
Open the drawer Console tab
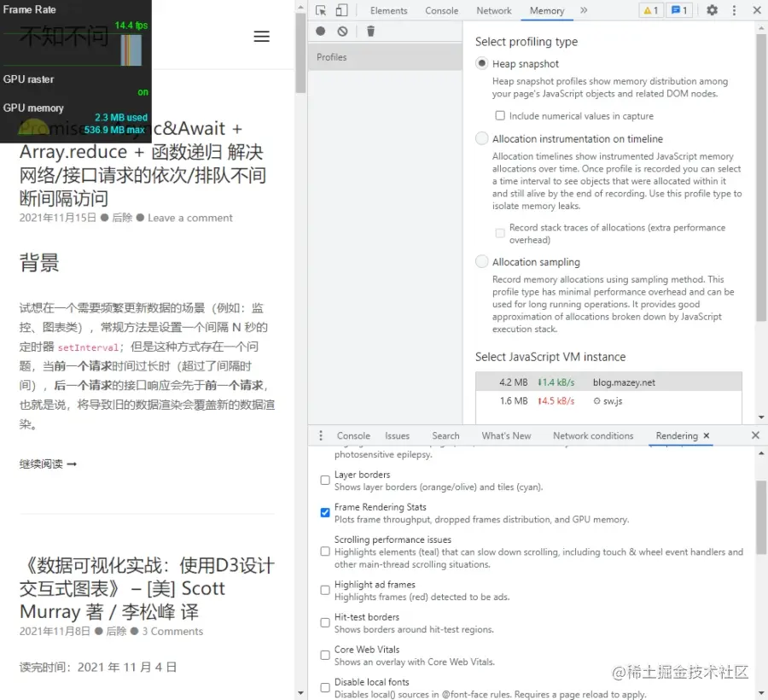pos(353,435)
